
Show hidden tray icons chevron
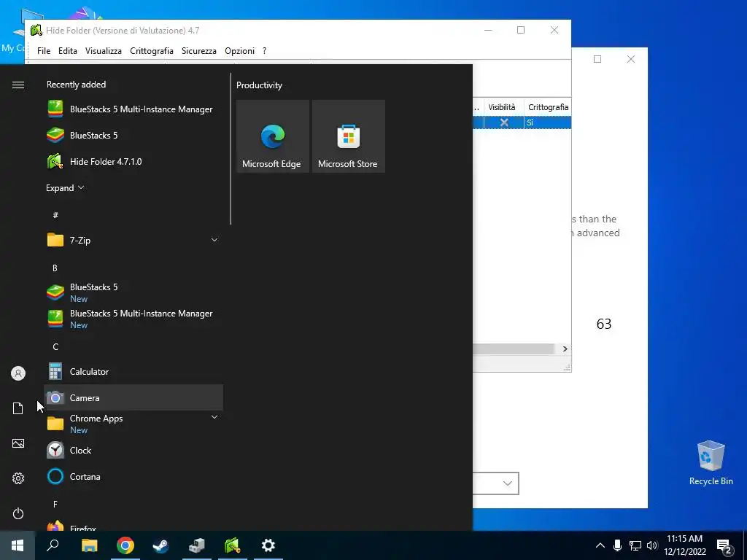click(x=600, y=545)
